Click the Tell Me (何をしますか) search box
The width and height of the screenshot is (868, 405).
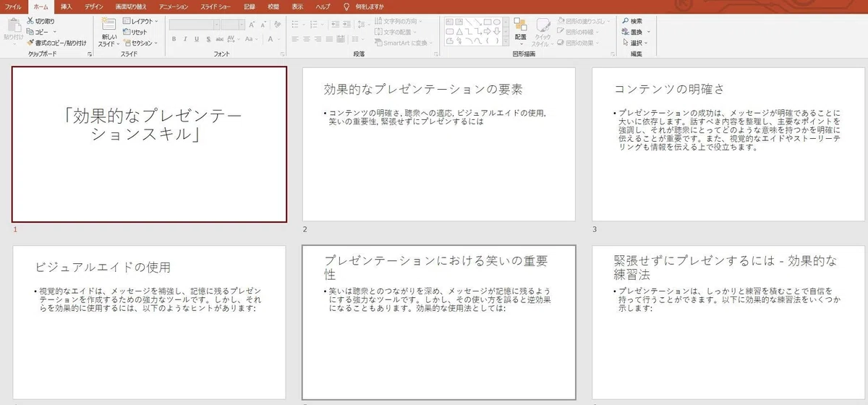tap(369, 6)
